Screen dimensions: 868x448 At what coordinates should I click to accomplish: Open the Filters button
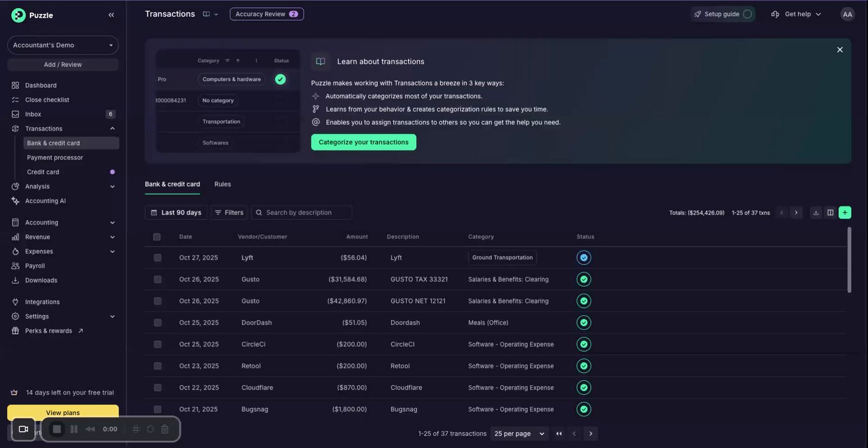(x=229, y=213)
